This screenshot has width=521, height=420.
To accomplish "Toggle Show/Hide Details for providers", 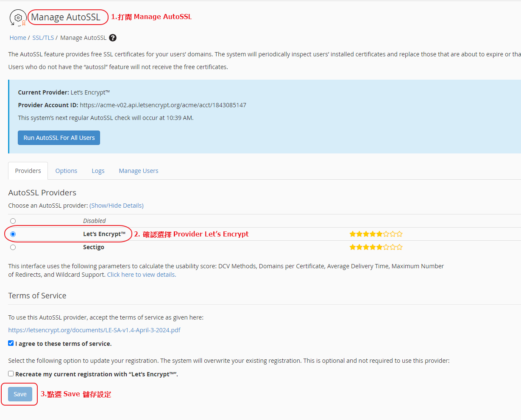I will click(117, 206).
